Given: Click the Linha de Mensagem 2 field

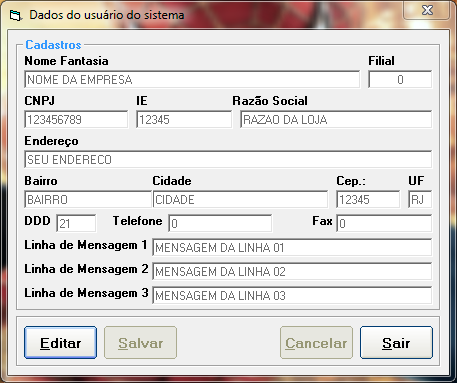Looking at the screenshot, I should tap(292, 271).
